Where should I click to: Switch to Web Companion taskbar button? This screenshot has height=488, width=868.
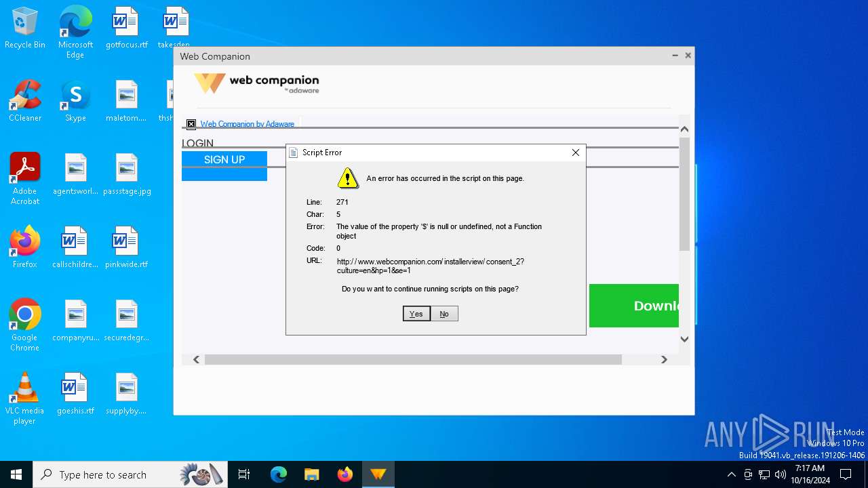[378, 474]
